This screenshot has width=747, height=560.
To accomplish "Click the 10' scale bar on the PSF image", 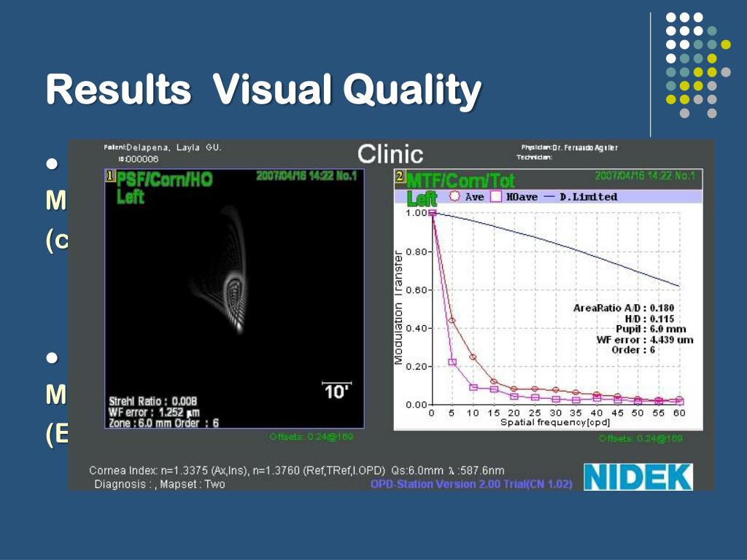I will point(337,391).
